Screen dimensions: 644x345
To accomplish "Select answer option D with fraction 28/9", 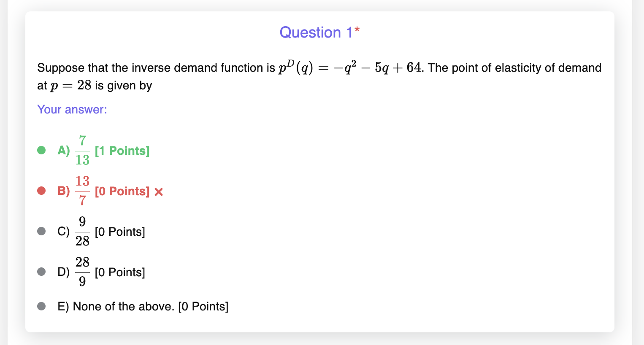I will coord(83,272).
